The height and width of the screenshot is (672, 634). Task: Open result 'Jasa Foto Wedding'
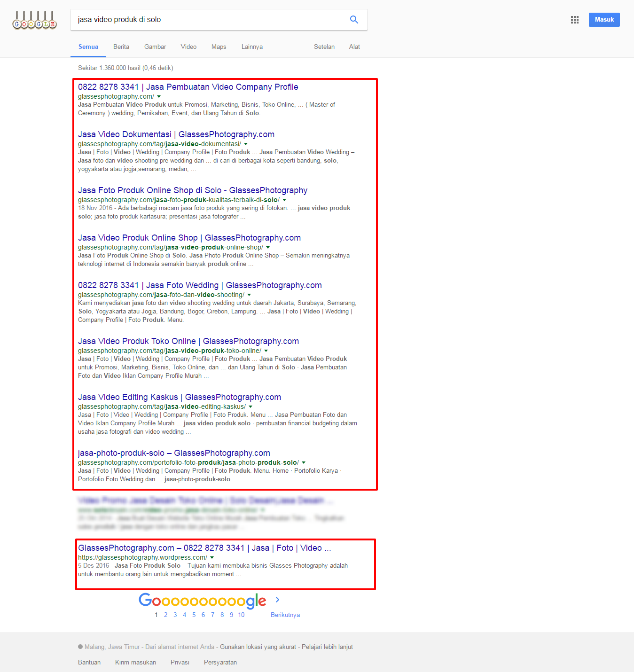pos(200,285)
